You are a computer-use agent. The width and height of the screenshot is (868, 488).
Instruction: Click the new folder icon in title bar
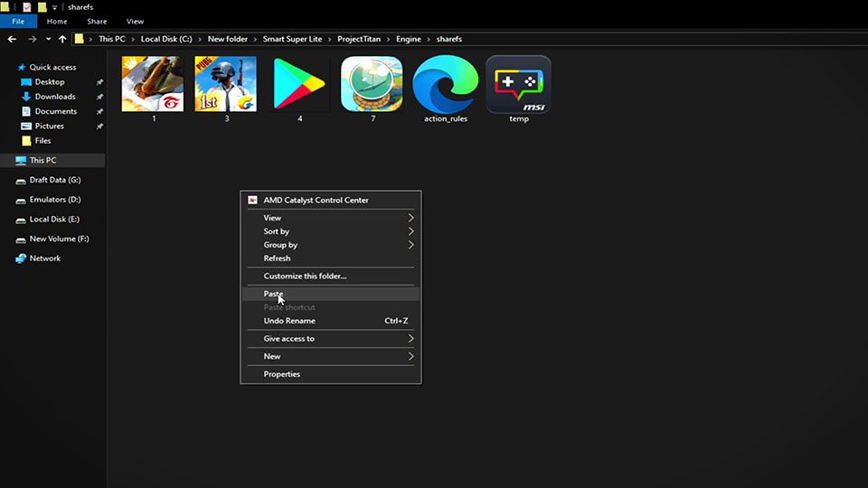[42, 7]
